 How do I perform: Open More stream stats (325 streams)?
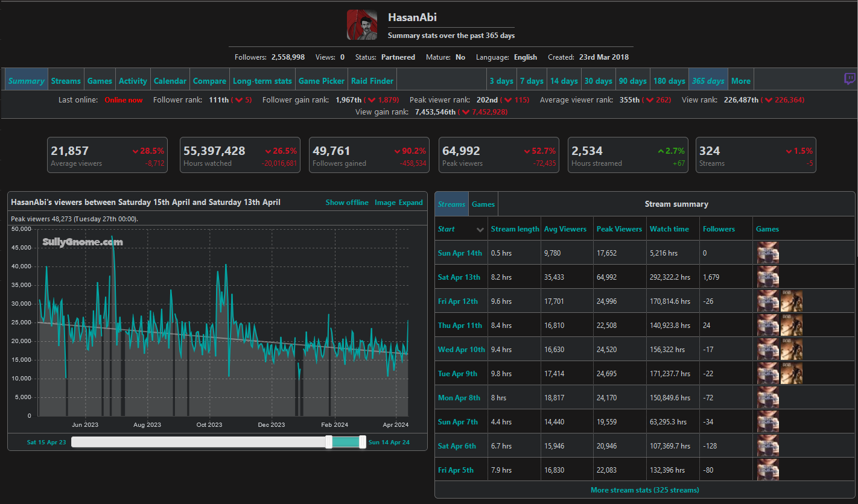pos(645,490)
